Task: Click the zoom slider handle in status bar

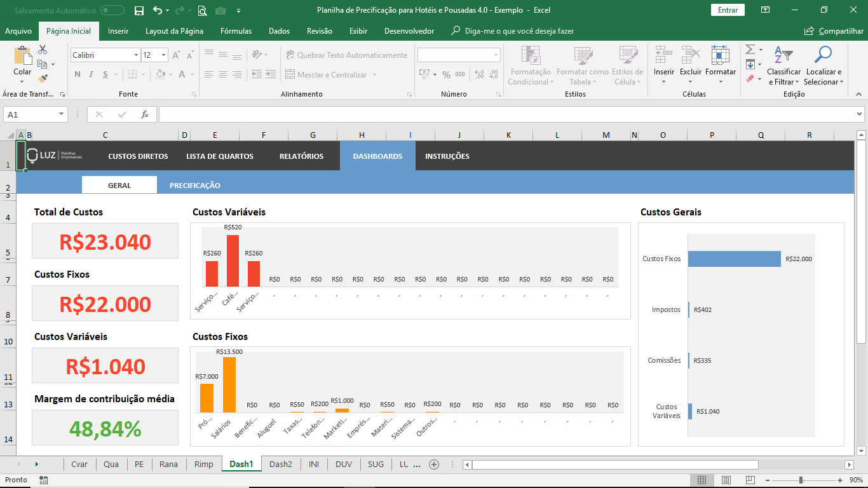Action: 801,480
